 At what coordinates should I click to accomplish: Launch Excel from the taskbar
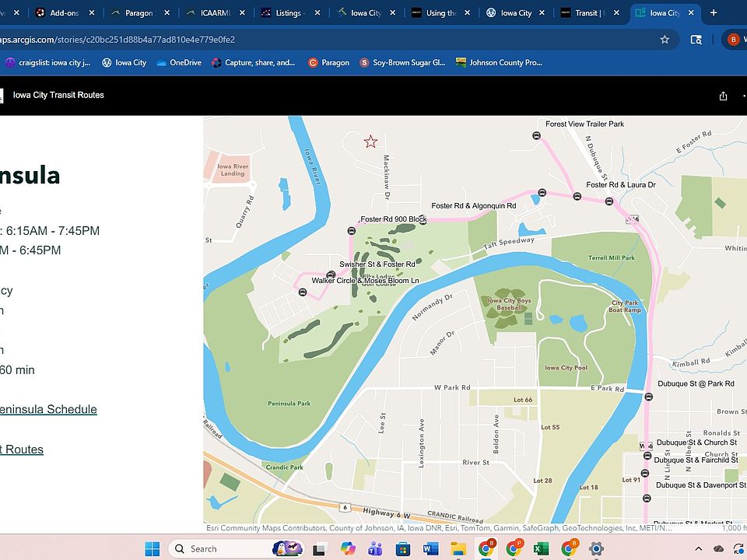pyautogui.click(x=541, y=548)
